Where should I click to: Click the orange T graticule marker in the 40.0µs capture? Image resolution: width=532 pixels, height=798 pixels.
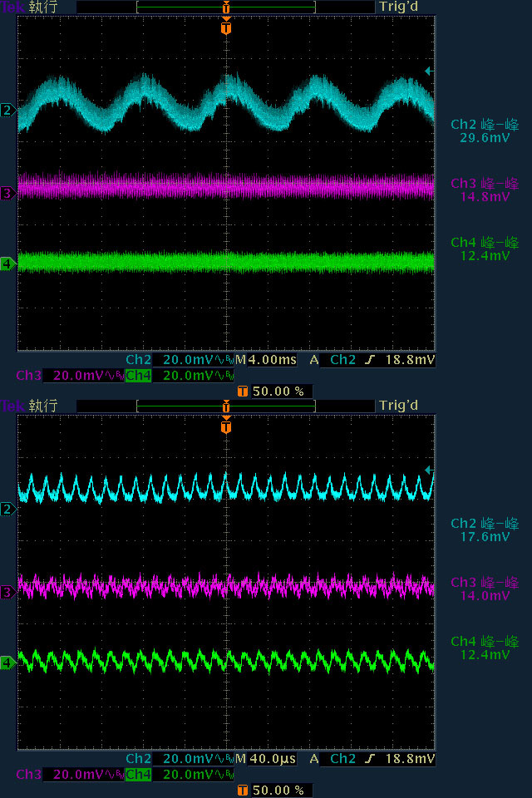coord(226,426)
